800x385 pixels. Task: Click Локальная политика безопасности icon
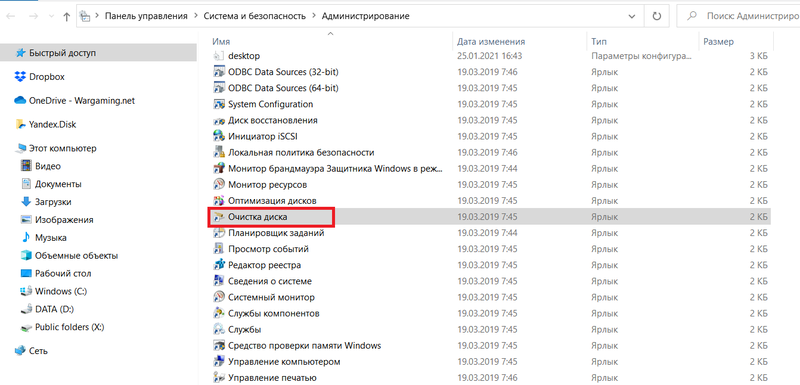click(x=218, y=152)
